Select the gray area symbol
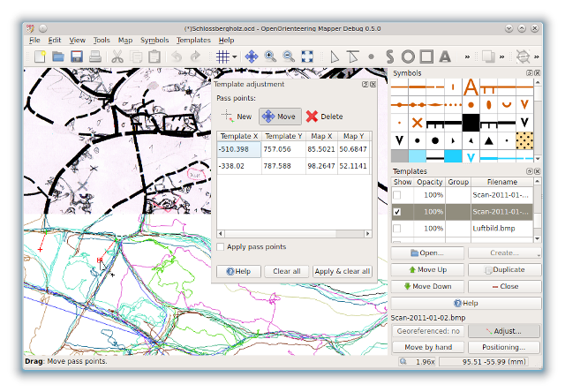This screenshot has width=565, height=392. [400, 157]
